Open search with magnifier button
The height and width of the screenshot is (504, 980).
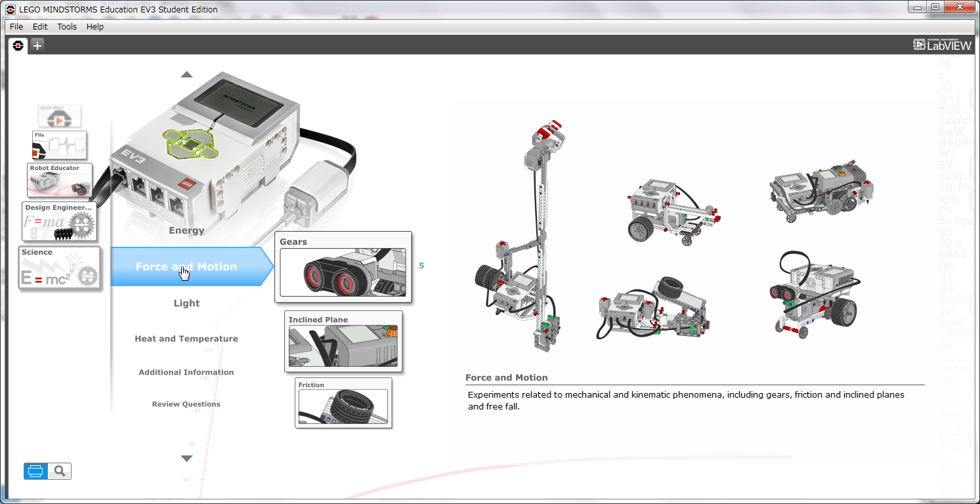point(60,471)
